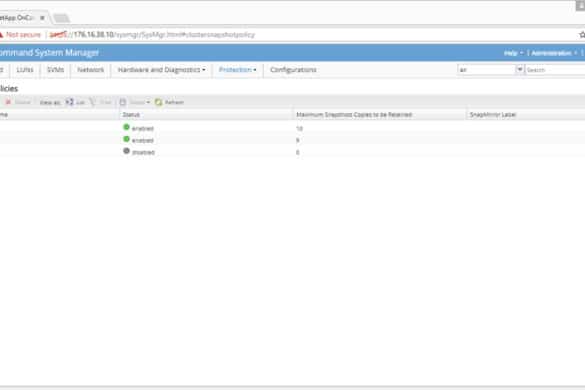Select the List view icon beside View as

click(69, 102)
